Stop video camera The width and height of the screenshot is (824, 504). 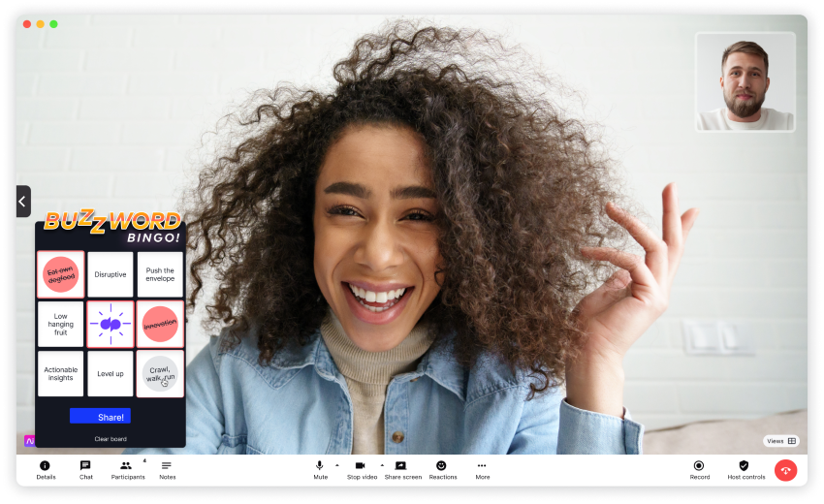tap(362, 470)
